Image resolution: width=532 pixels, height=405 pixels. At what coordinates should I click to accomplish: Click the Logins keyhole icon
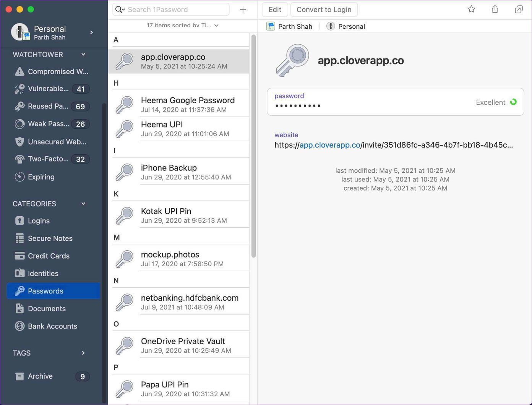click(x=19, y=221)
